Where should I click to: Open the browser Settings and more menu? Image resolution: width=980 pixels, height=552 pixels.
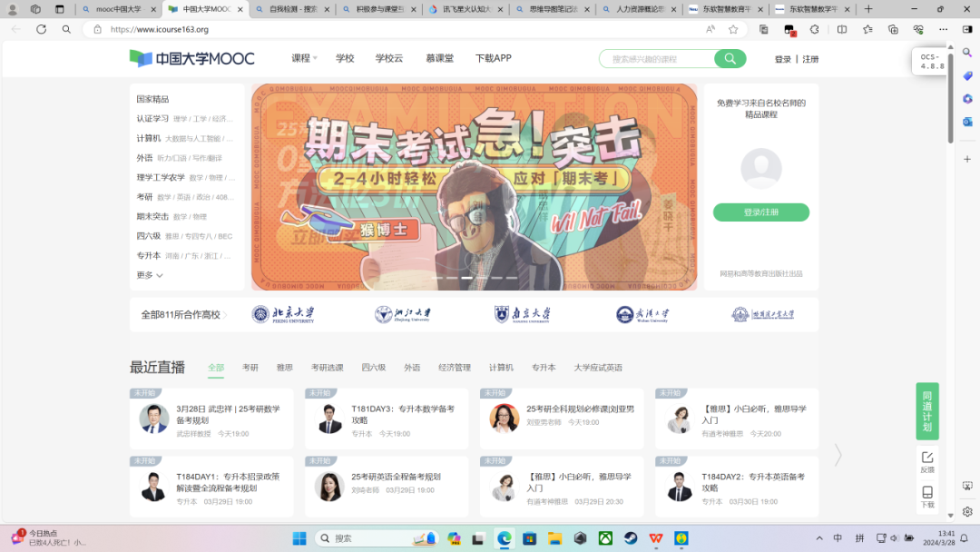click(942, 28)
